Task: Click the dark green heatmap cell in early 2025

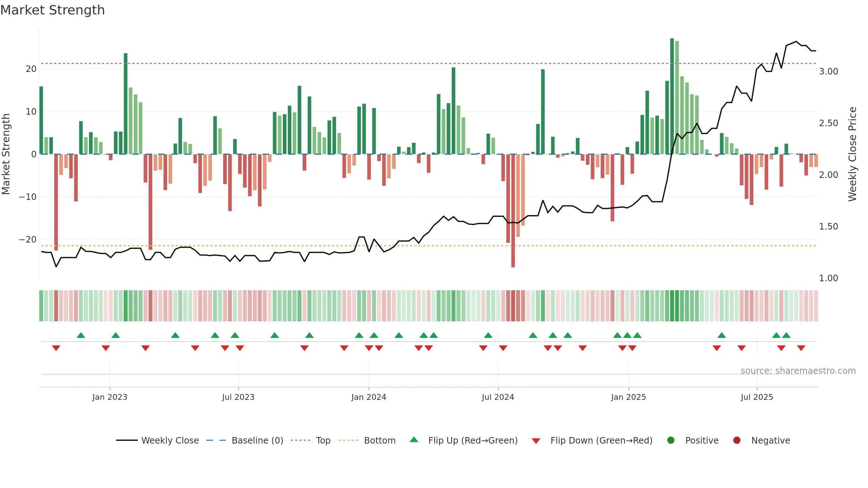Action: click(672, 306)
